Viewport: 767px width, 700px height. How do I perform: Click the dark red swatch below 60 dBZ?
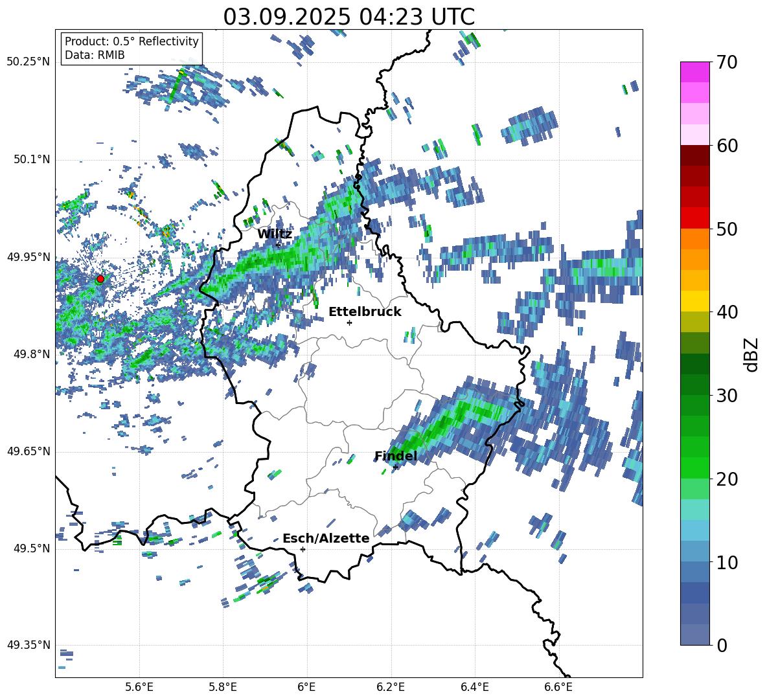tap(694, 155)
